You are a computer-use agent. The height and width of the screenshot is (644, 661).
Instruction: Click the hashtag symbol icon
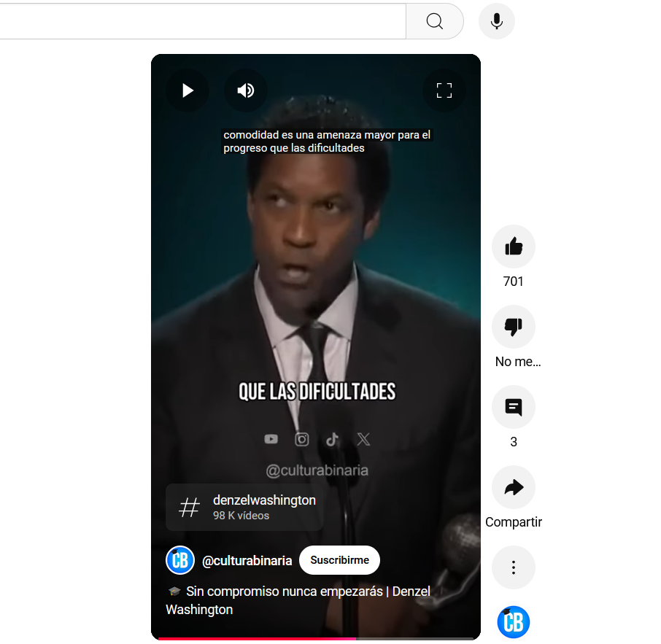tap(189, 508)
